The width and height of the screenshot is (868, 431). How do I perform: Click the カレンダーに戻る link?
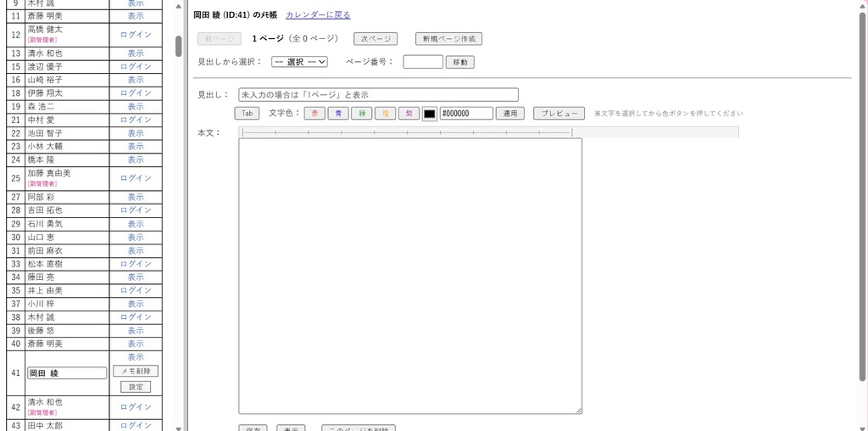[318, 15]
